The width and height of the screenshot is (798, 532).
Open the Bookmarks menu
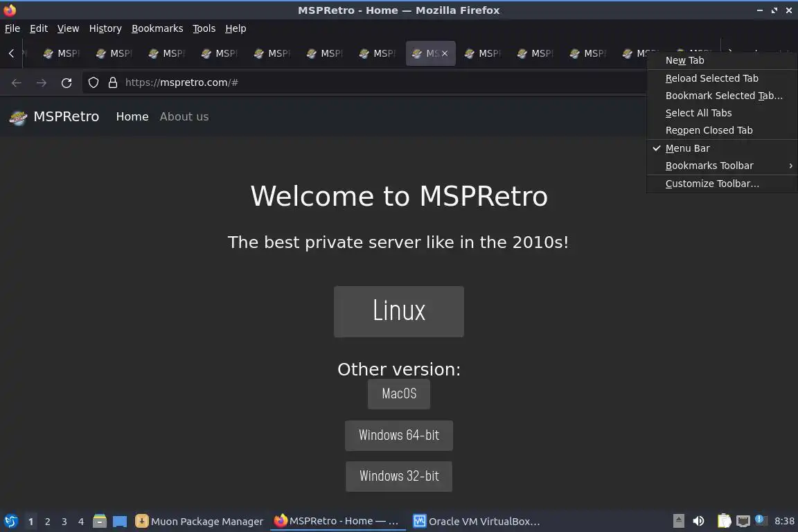coord(157,28)
